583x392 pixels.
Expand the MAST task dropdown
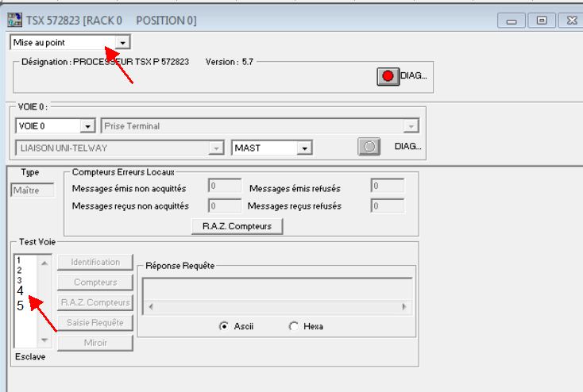(x=304, y=148)
